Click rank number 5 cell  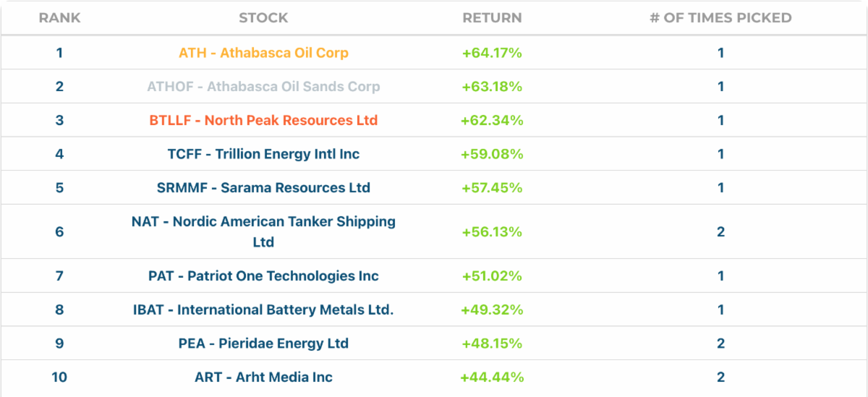59,188
